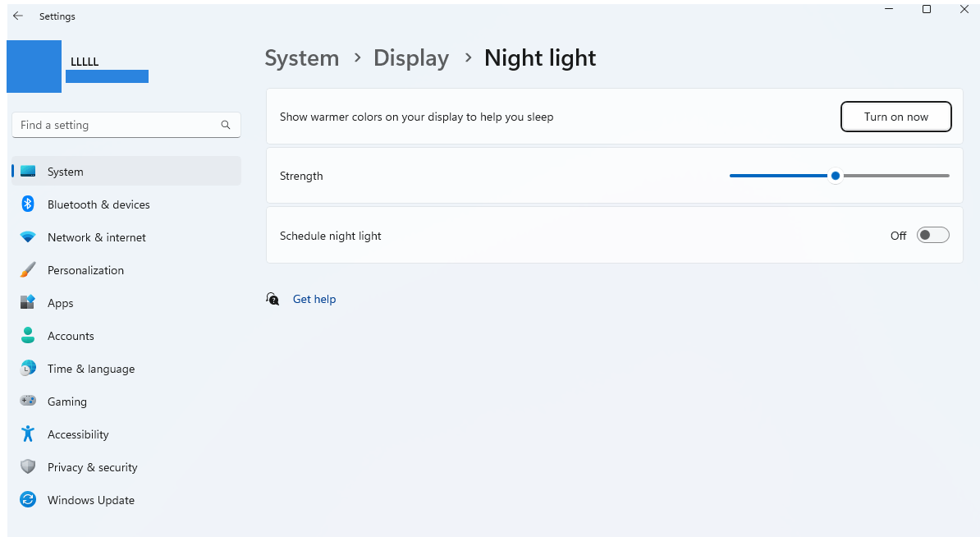Click the Accessibility figure icon

coord(28,434)
